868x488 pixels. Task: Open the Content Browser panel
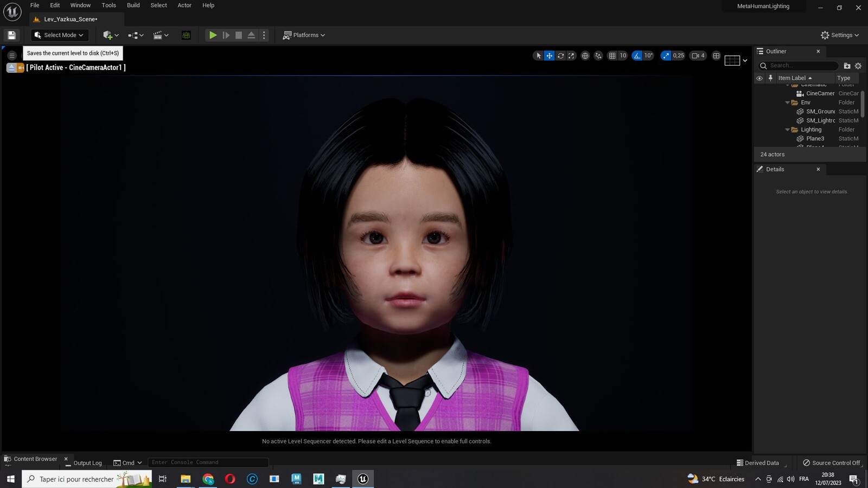(x=35, y=459)
